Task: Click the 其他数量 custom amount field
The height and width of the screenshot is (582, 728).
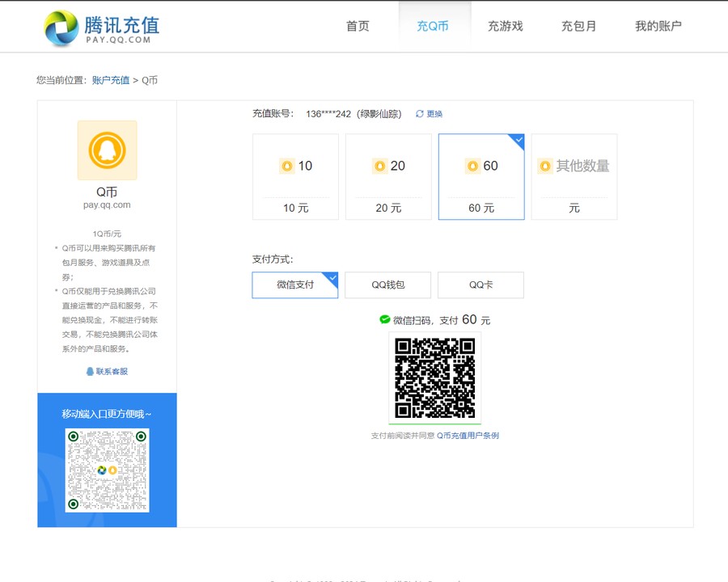Action: 582,166
